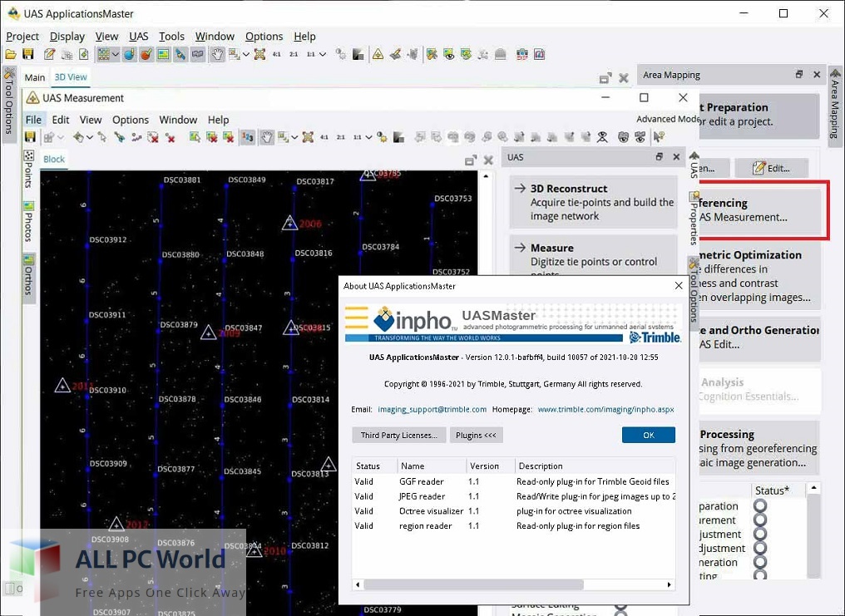Click the red X delete icon in Measurement toolbar
The height and width of the screenshot is (616, 845).
tap(170, 138)
